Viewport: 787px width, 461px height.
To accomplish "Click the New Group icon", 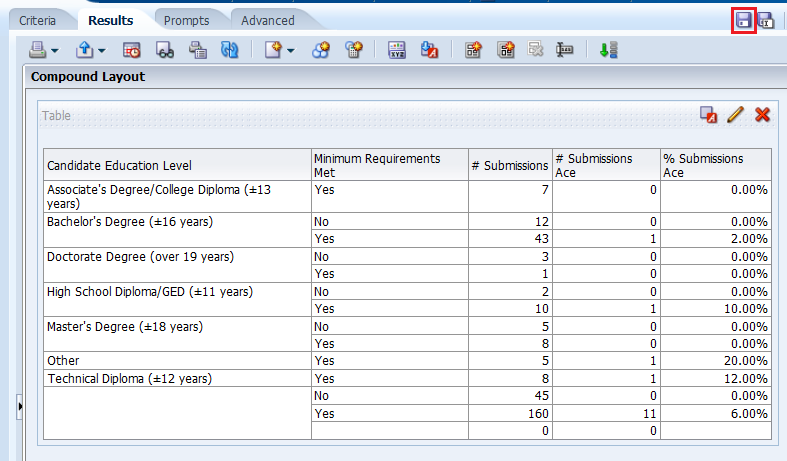I will (x=321, y=50).
